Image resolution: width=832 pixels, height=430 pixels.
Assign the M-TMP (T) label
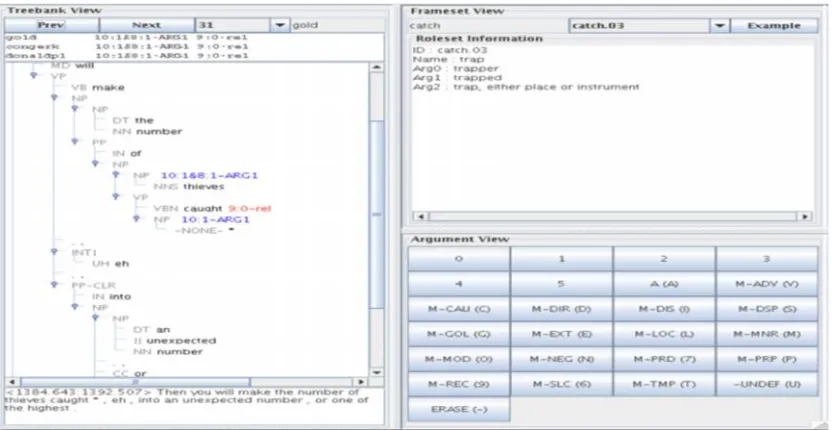pyautogui.click(x=664, y=384)
